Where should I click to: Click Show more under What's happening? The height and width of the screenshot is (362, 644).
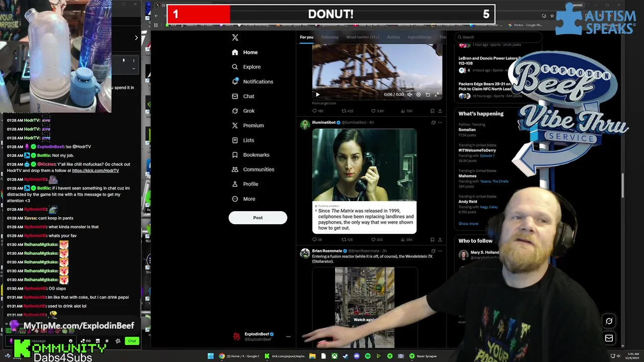click(x=468, y=224)
